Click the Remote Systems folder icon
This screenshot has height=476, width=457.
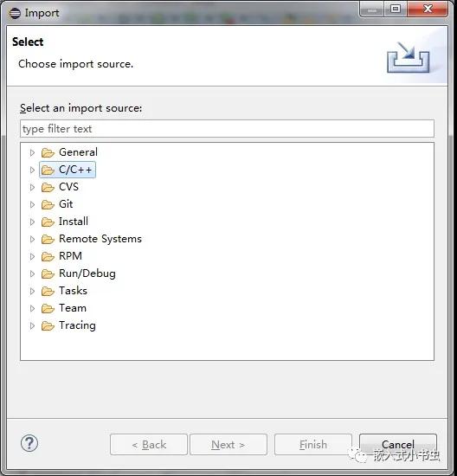48,239
